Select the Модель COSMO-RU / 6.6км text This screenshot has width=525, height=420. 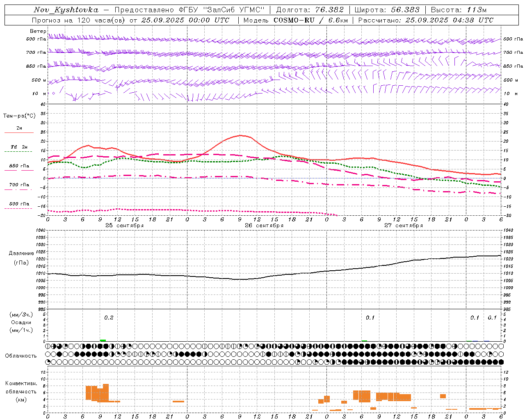(296, 20)
